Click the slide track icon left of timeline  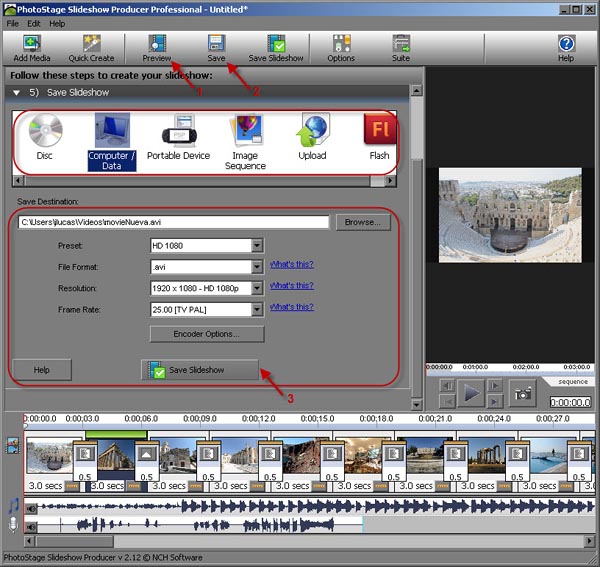(x=13, y=446)
